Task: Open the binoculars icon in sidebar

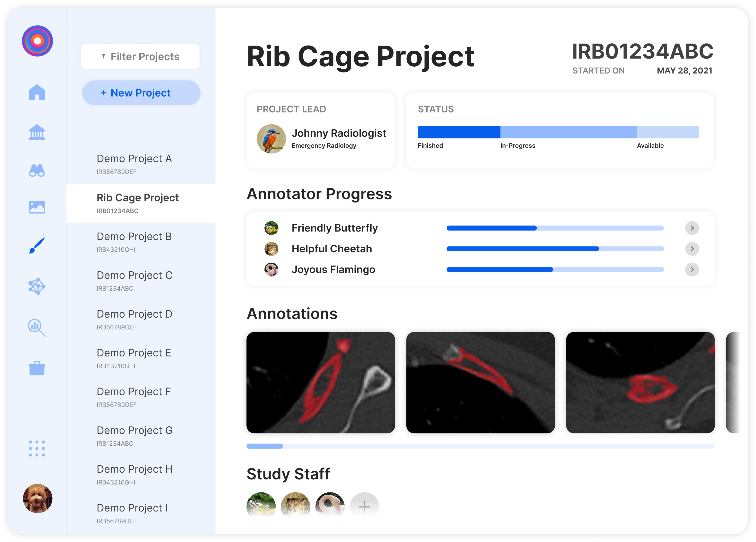Action: [37, 170]
